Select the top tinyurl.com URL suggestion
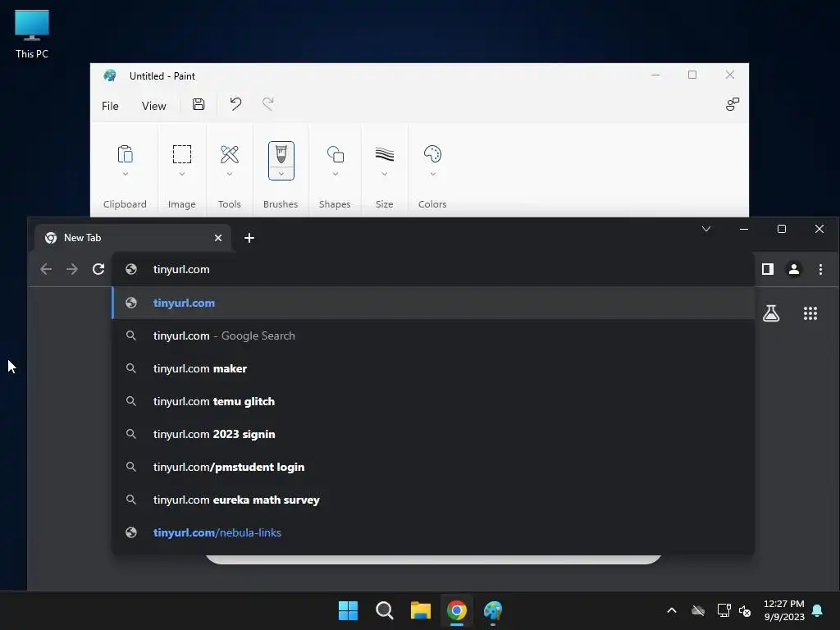This screenshot has width=840, height=630. [x=433, y=303]
